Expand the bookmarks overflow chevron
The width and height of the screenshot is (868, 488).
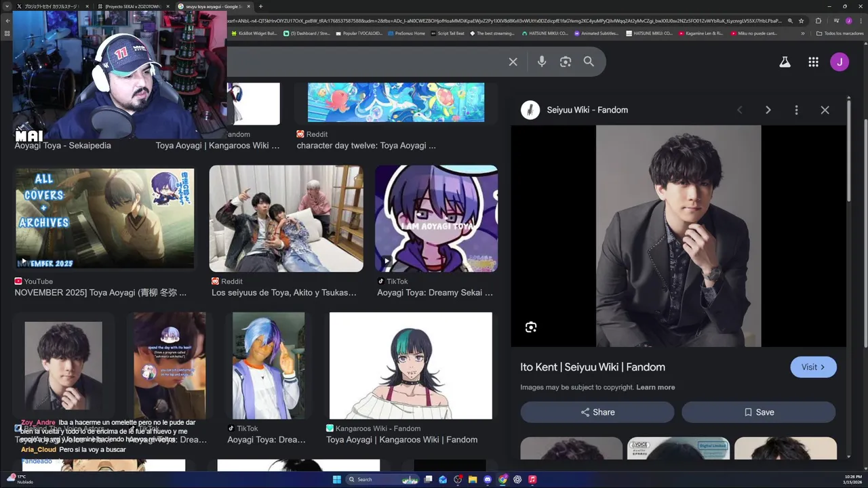click(803, 33)
